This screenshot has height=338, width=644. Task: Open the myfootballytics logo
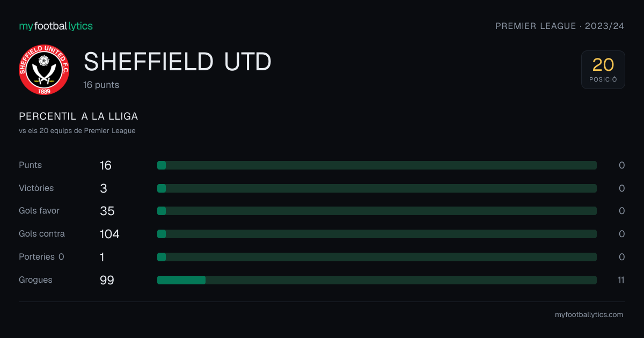coord(56,26)
